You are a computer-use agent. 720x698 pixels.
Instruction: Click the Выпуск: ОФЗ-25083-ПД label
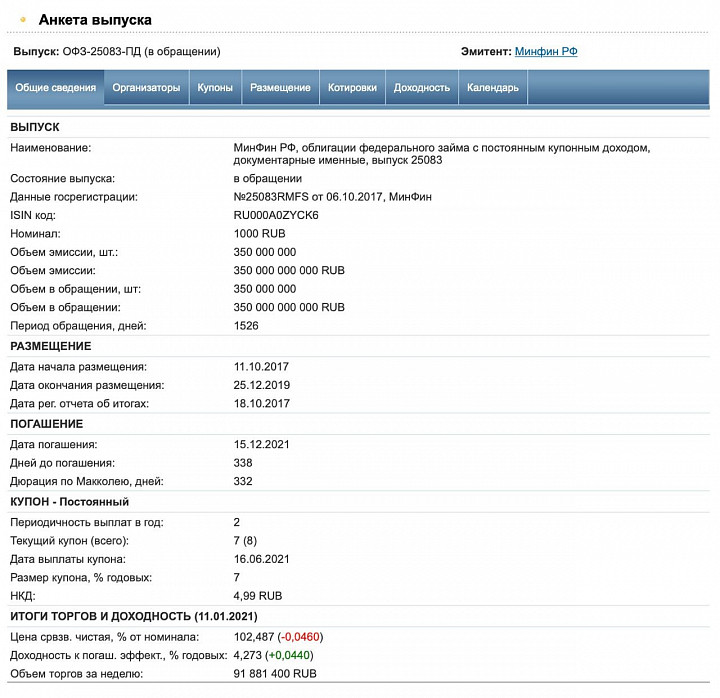pos(117,51)
